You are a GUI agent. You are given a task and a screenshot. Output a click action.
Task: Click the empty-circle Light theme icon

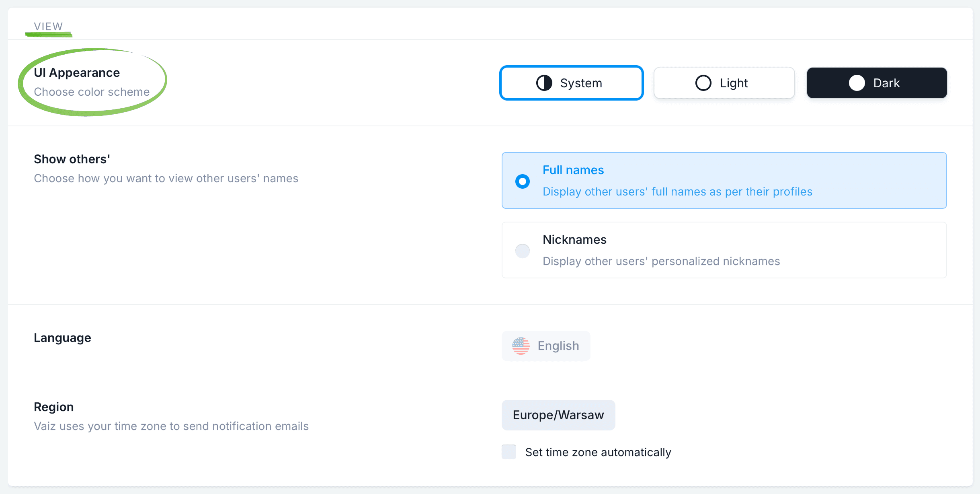click(x=703, y=83)
